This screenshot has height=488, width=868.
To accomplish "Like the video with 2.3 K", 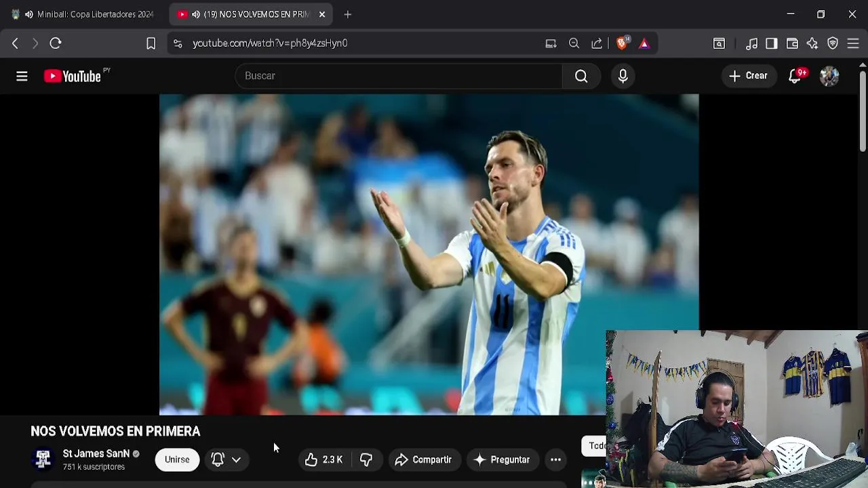I will click(323, 460).
